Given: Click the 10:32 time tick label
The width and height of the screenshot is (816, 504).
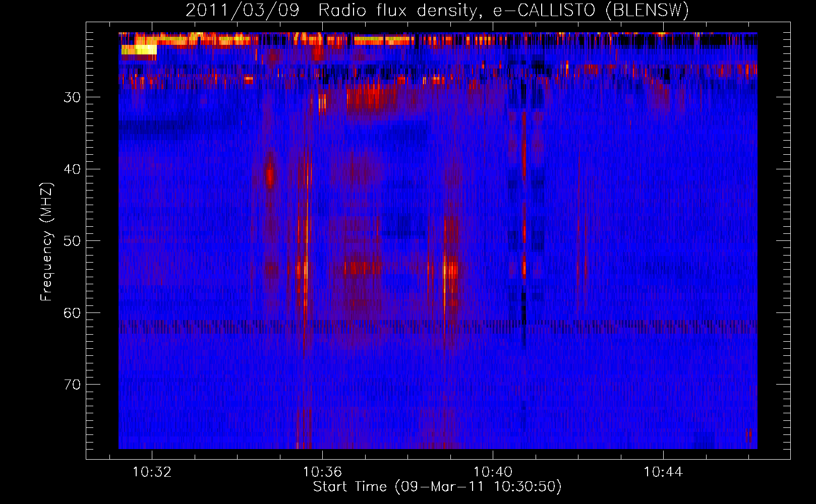Looking at the screenshot, I should click(152, 472).
